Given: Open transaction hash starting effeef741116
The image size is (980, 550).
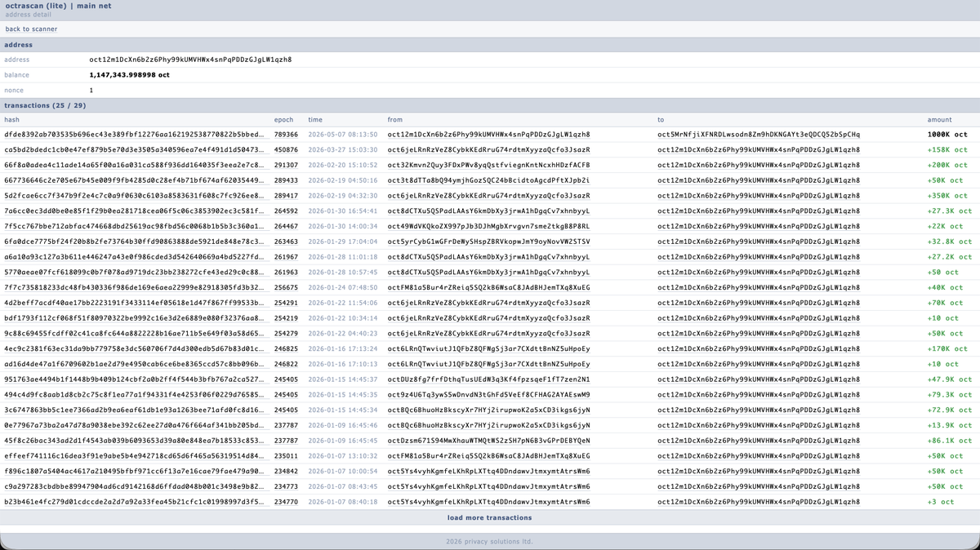Looking at the screenshot, I should pyautogui.click(x=135, y=456).
